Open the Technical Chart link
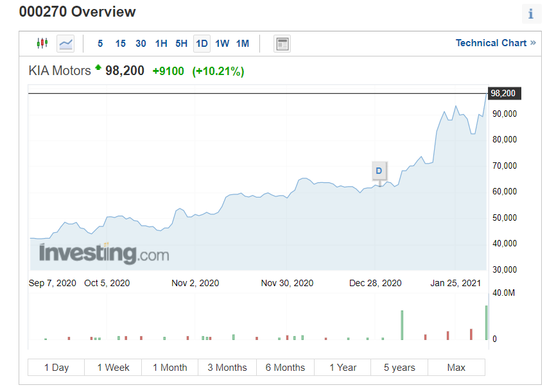547x392 pixels. click(x=496, y=43)
